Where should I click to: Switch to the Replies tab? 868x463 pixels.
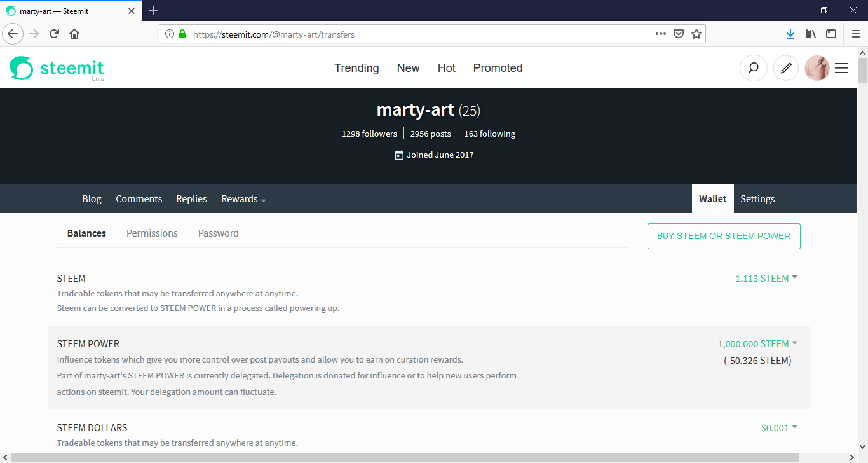coord(191,199)
